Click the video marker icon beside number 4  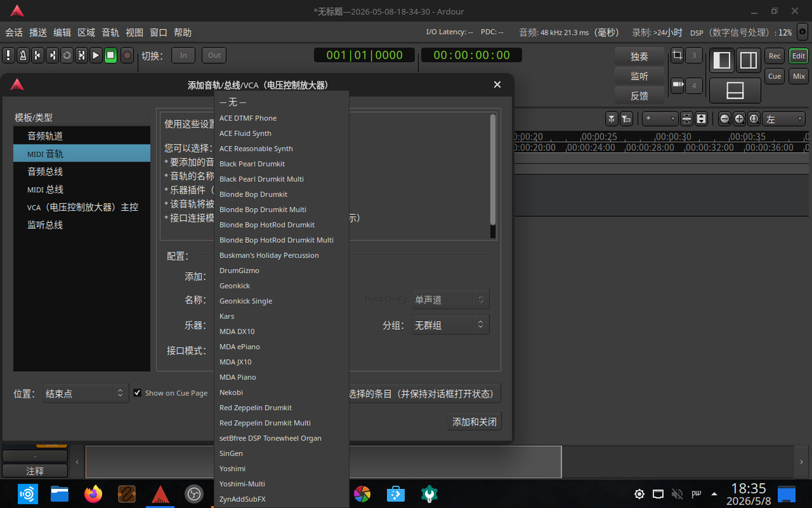(x=677, y=85)
